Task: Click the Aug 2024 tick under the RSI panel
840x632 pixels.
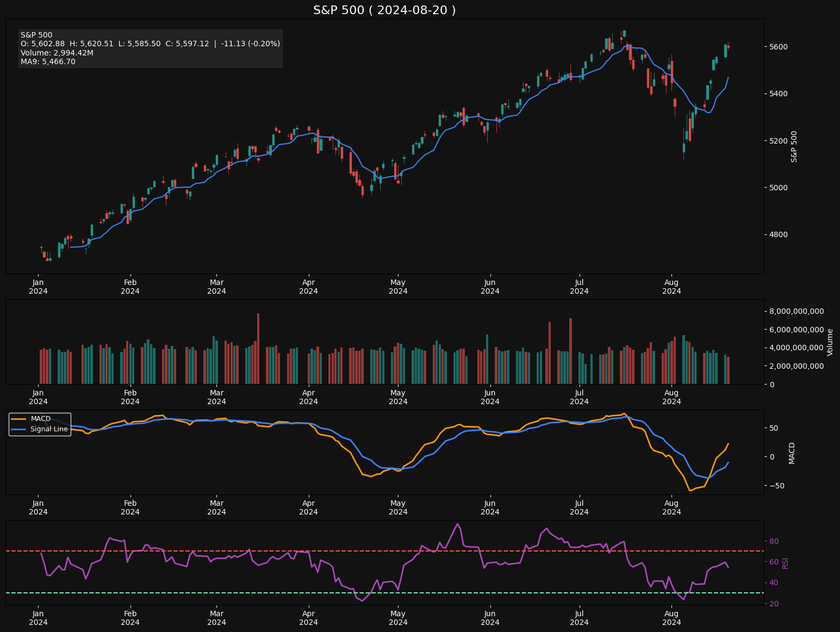Action: tap(671, 618)
